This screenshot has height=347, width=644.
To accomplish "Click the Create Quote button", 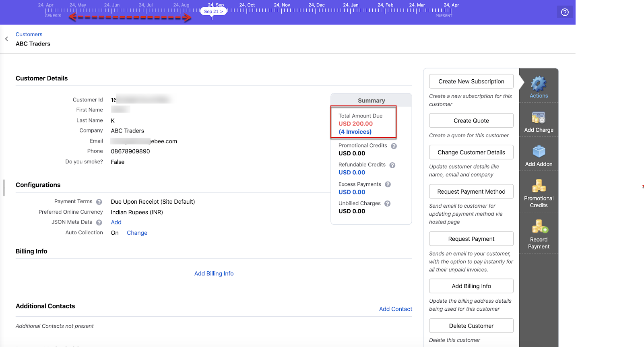I will (471, 121).
